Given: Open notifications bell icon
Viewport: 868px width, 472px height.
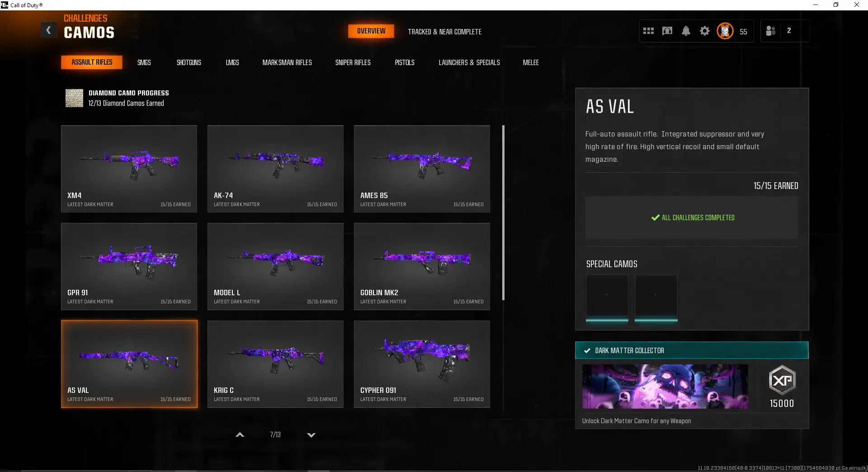Looking at the screenshot, I should coord(686,31).
